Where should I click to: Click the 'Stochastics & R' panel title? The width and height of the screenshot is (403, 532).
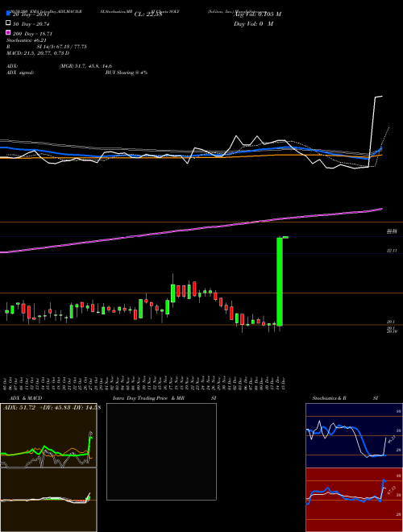coord(330,398)
